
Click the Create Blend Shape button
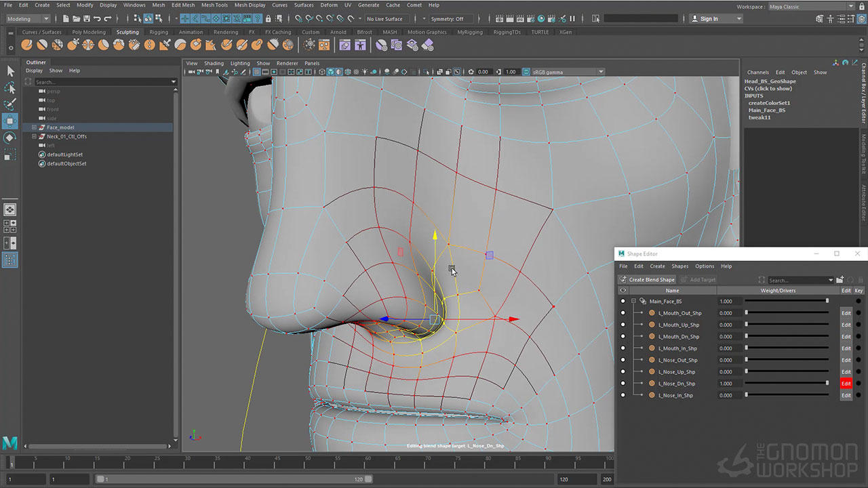point(647,279)
